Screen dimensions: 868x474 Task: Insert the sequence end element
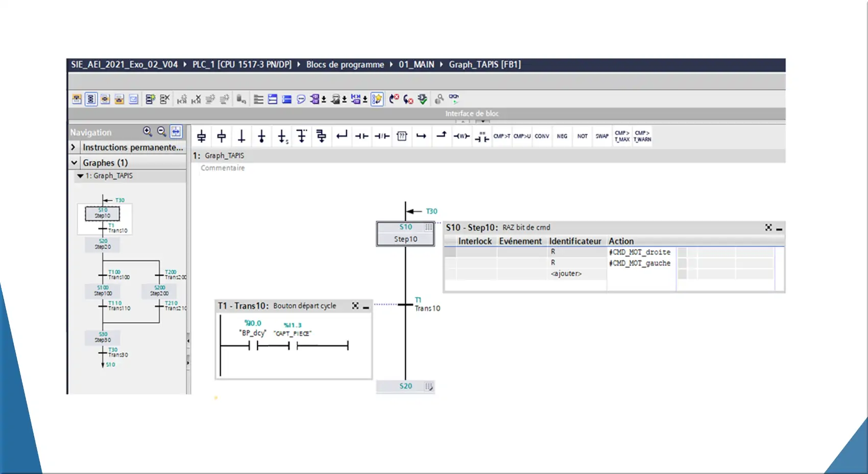[261, 136]
